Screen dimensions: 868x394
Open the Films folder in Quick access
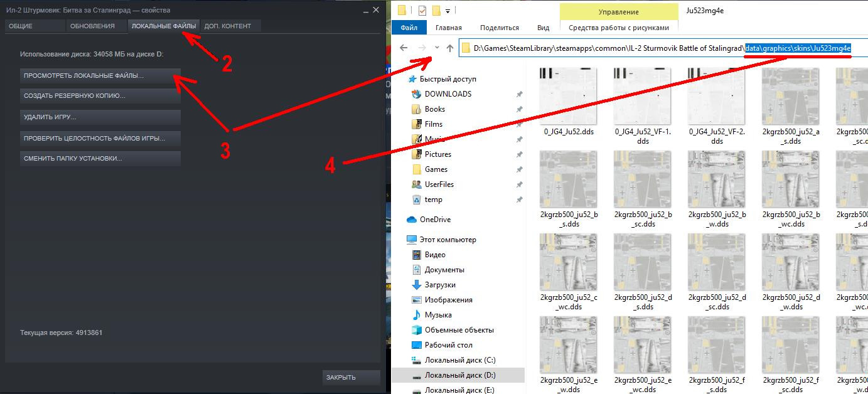(x=433, y=124)
